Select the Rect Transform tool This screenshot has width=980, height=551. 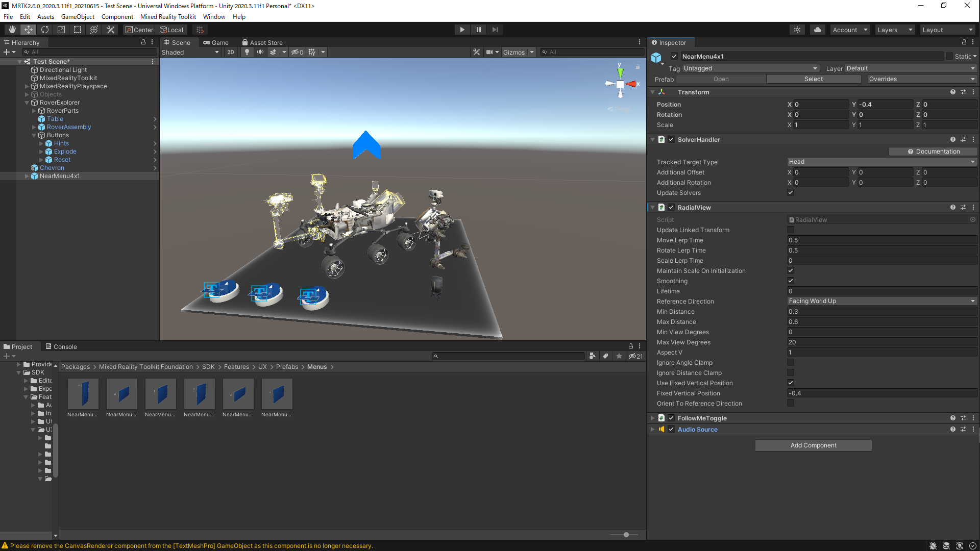tap(78, 30)
